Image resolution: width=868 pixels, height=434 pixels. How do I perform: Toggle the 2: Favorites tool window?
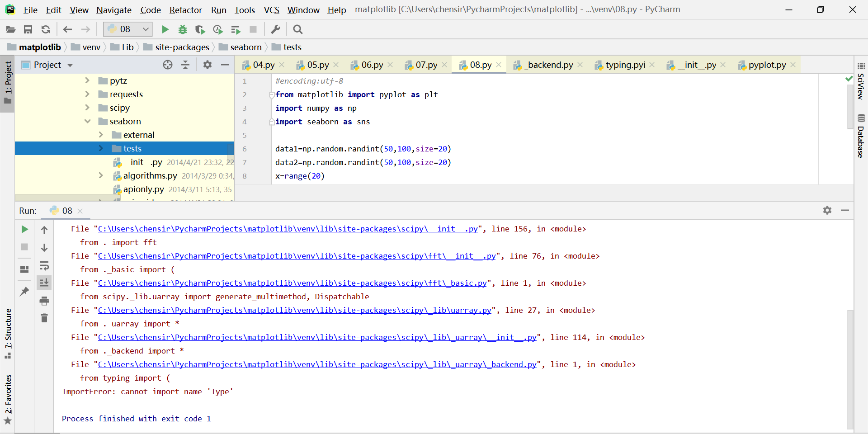8,399
